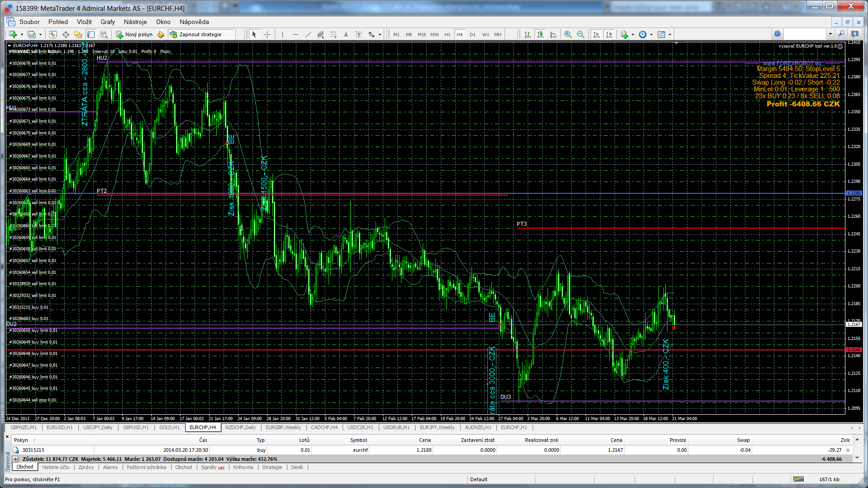Select the Trendline drawing tool
Screen dimensions: 868x488
click(x=308, y=34)
